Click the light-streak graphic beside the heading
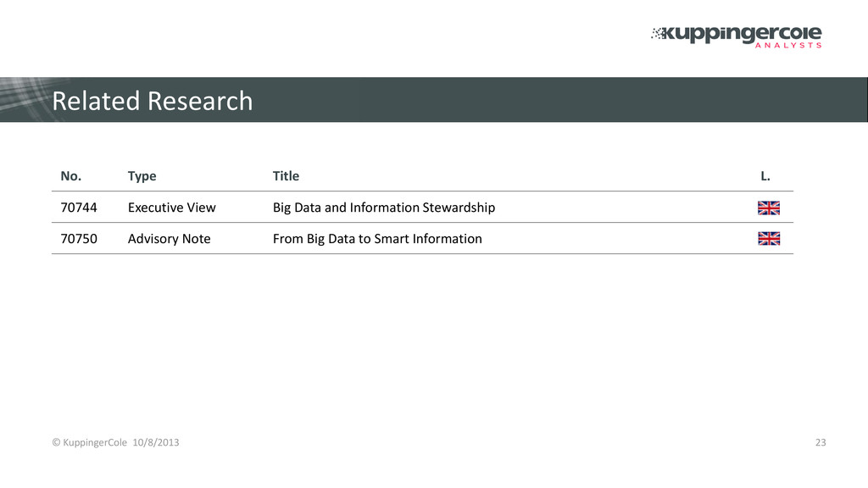Viewport: 868px width, 488px height. point(28,99)
